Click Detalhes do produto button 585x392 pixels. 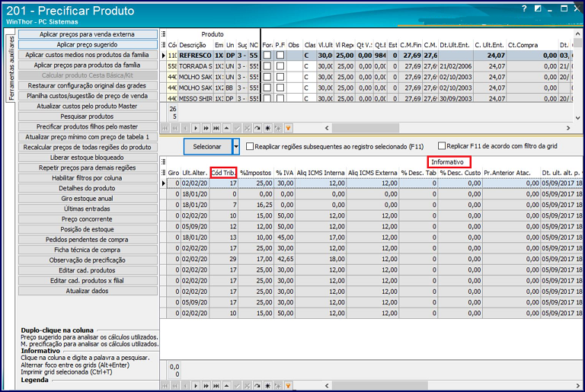click(x=88, y=188)
